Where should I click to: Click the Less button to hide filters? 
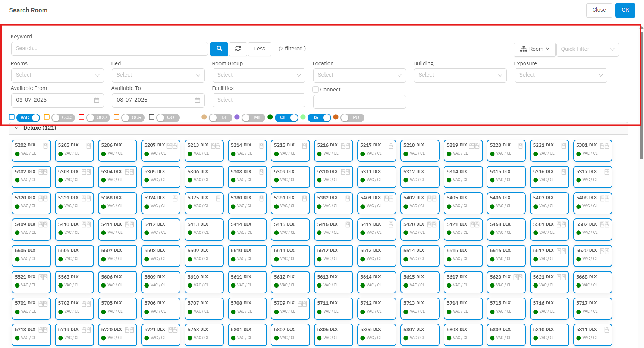point(260,49)
